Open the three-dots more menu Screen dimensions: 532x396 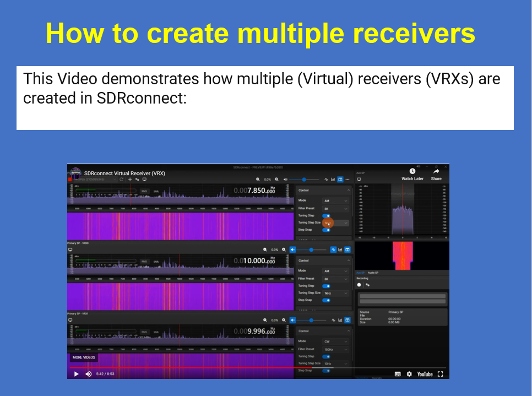pos(348,179)
